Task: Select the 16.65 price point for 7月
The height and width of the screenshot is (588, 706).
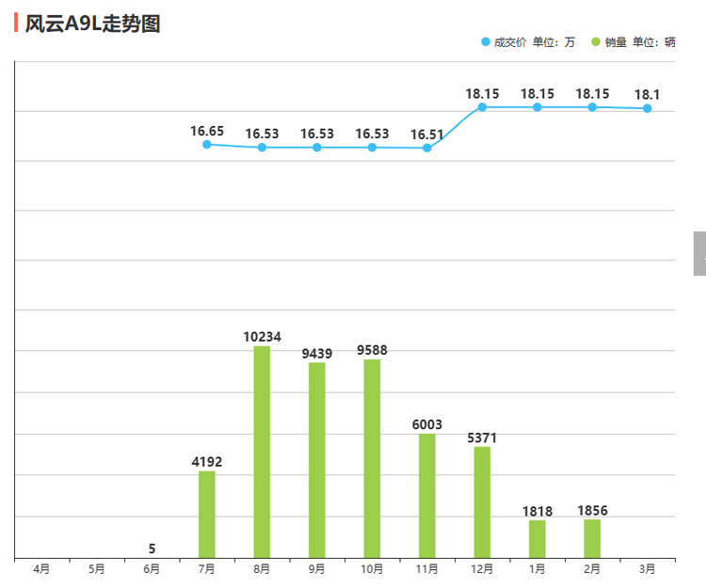Action: coord(207,144)
